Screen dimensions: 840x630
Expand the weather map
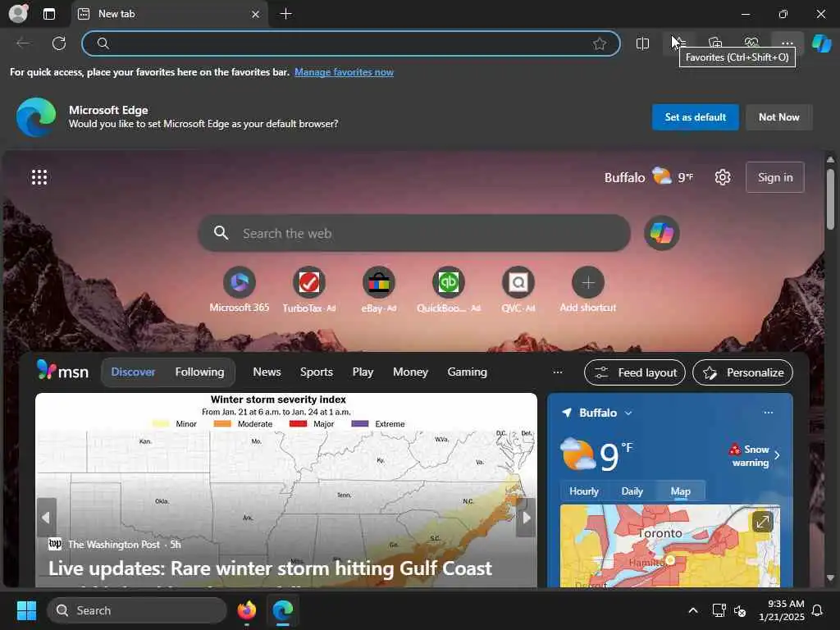(762, 521)
